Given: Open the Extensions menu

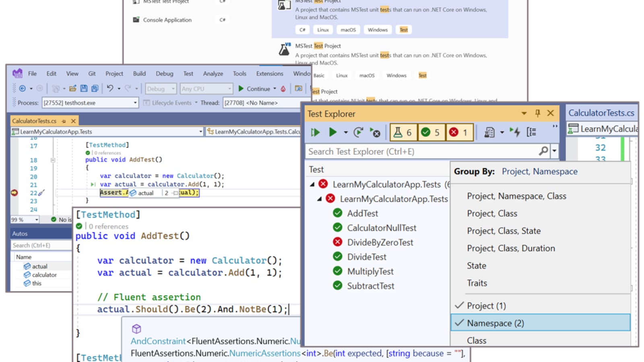Looking at the screenshot, I should (x=270, y=74).
